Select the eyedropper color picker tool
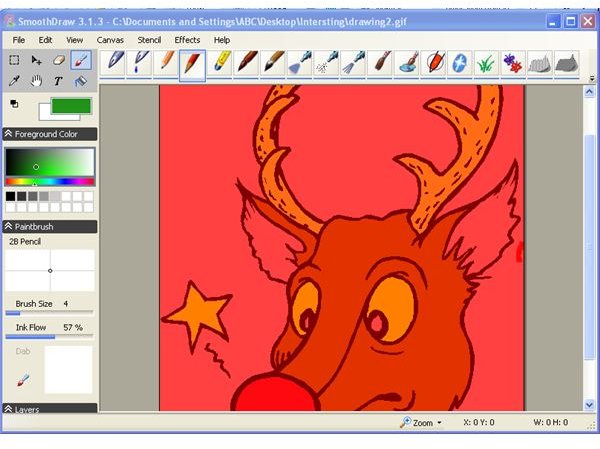This screenshot has width=600, height=449. (x=14, y=81)
